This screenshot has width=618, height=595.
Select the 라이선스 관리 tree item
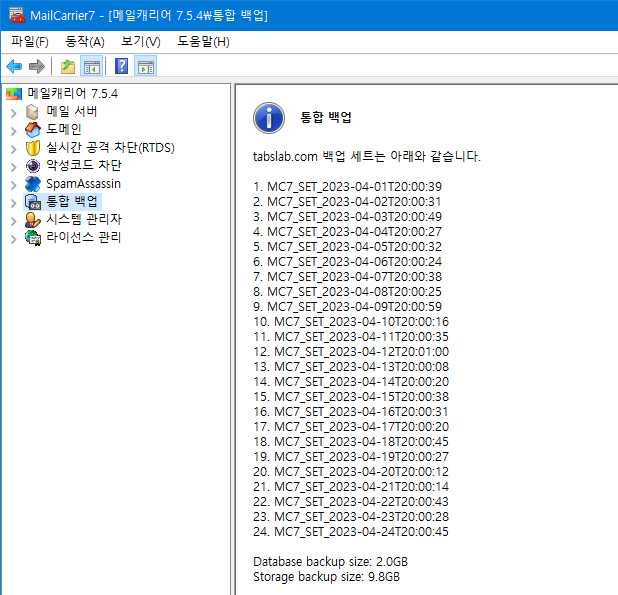tap(84, 237)
